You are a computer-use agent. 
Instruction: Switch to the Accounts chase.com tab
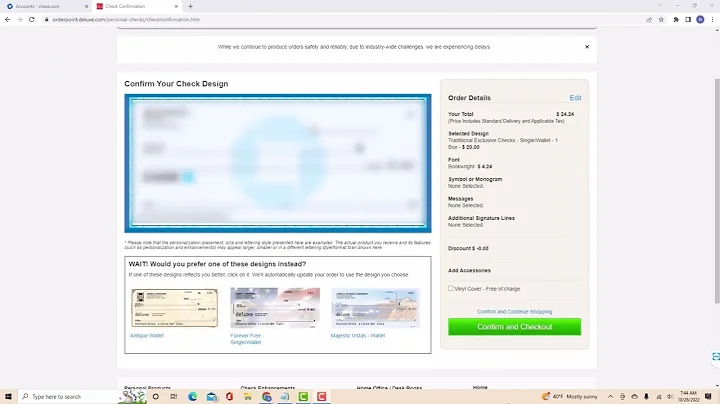click(44, 6)
